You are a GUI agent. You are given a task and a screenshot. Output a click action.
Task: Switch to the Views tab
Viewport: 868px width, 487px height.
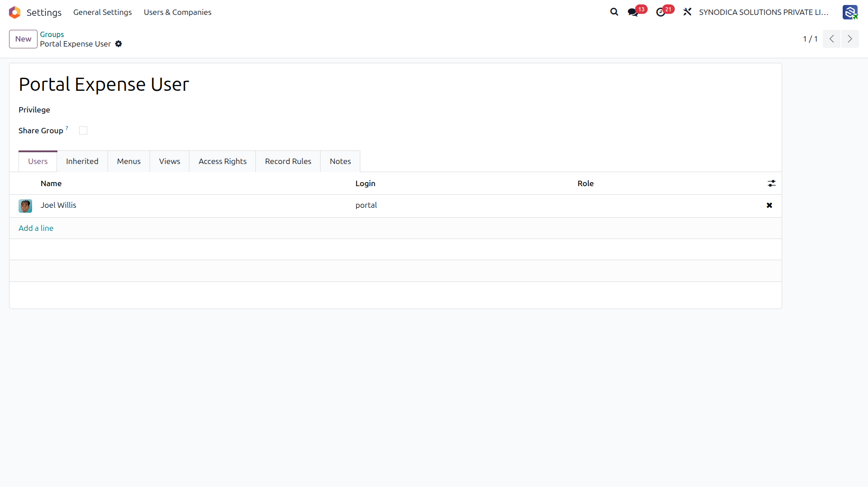(170, 161)
